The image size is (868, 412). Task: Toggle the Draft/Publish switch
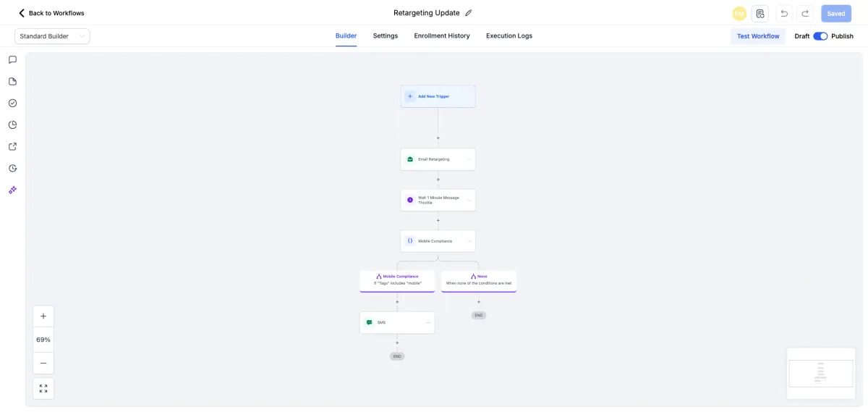[x=820, y=36]
